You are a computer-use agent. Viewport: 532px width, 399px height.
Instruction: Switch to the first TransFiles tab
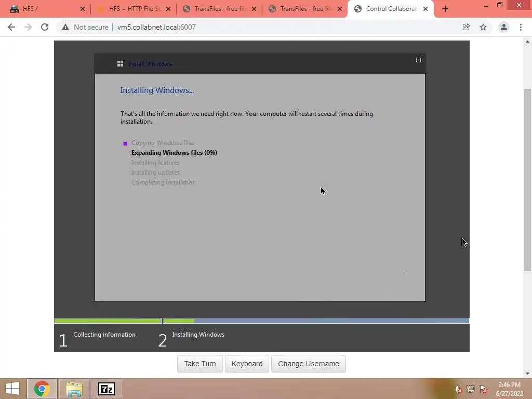click(220, 9)
